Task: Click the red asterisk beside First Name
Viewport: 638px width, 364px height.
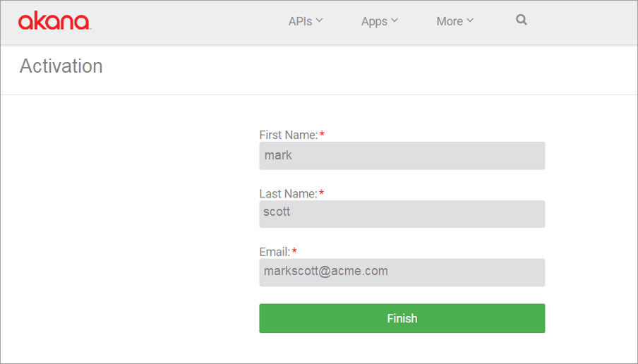Action: pos(322,134)
